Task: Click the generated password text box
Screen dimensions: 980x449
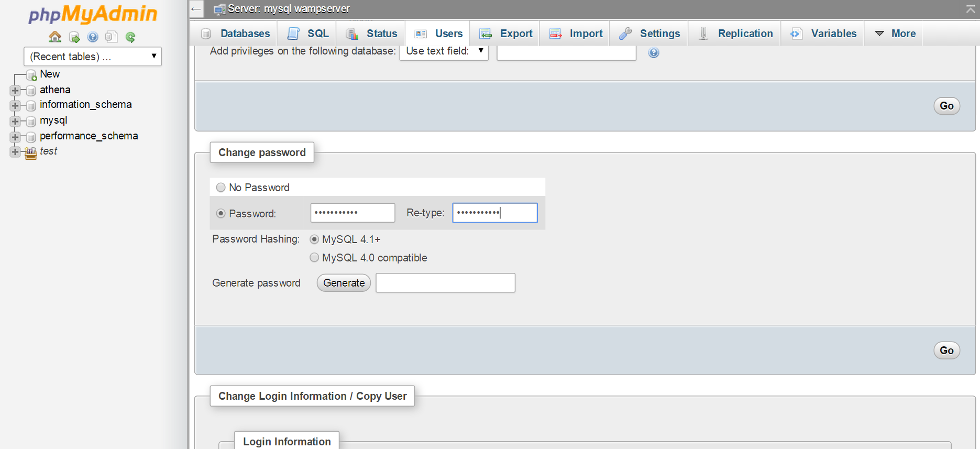Action: click(x=445, y=283)
